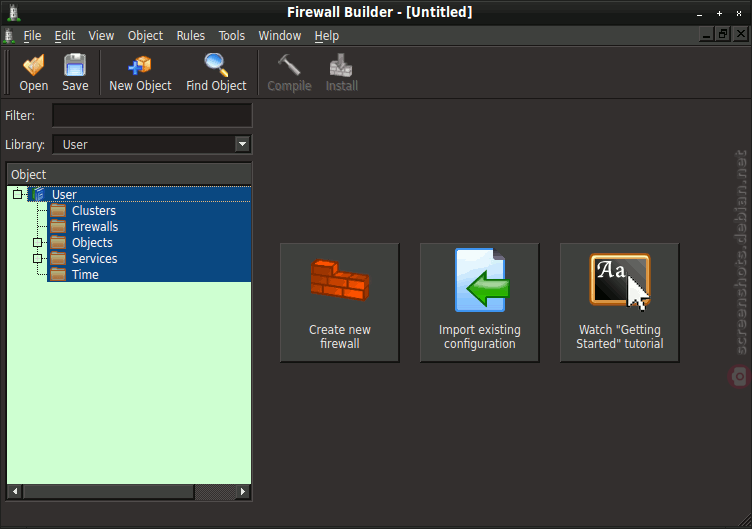Click the application icon beside the File menu

9,36
